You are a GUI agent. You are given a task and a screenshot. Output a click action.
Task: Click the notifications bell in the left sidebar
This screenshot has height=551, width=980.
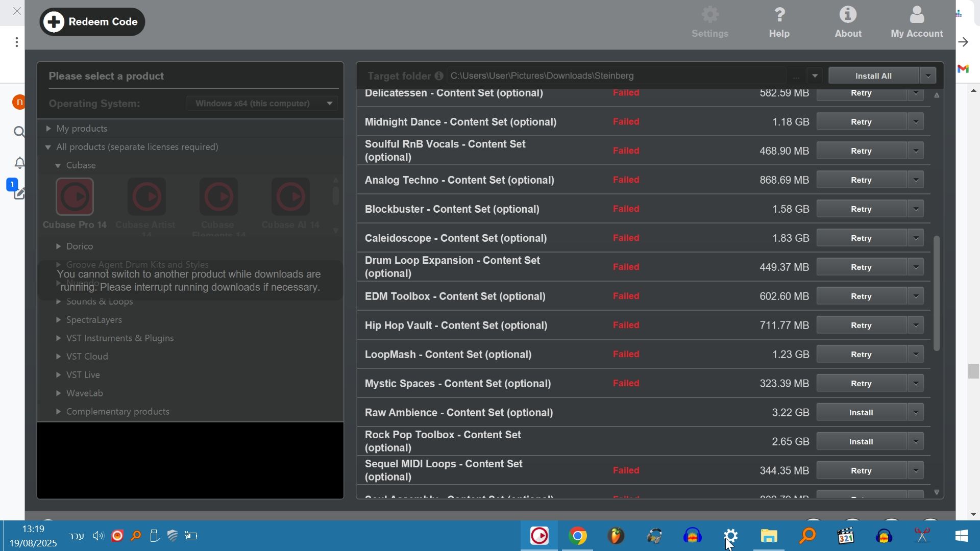19,163
